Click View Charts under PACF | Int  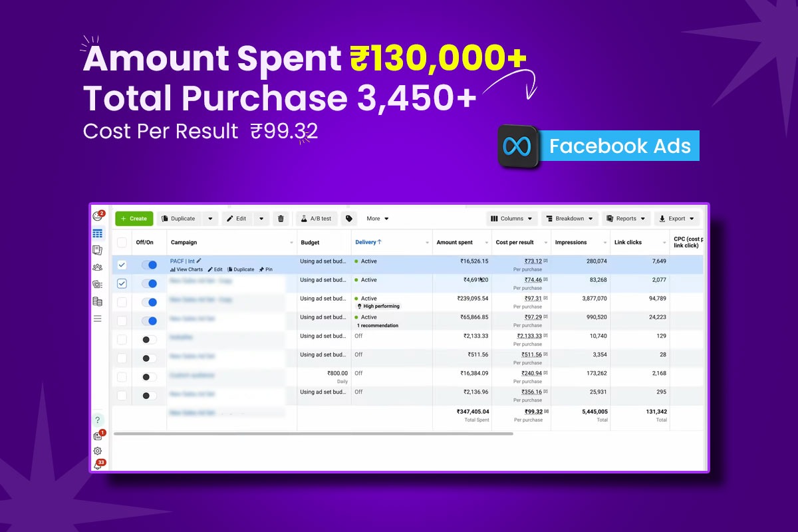[187, 270]
